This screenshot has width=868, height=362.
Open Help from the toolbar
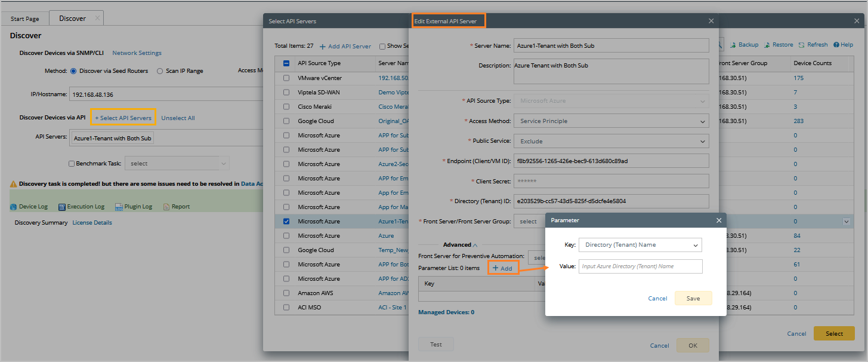tap(836, 45)
